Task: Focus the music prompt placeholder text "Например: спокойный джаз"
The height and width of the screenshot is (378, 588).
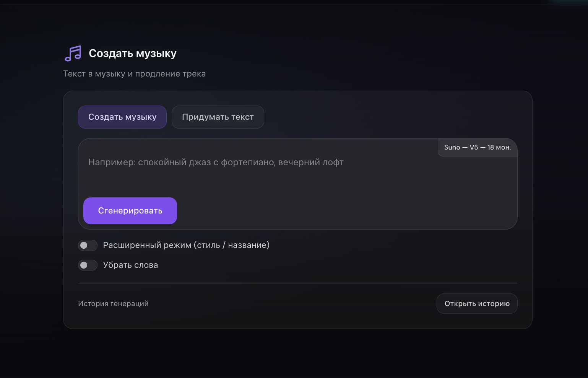Action: (216, 162)
